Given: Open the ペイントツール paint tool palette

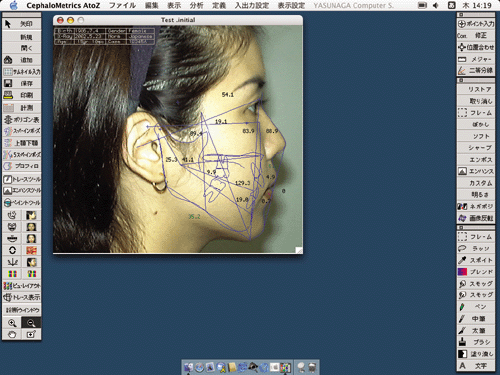Looking at the screenshot, I should [22, 202].
